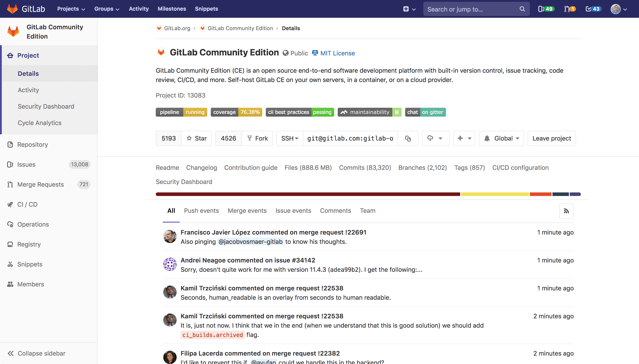
Task: Click the Leave project button
Action: (x=551, y=138)
